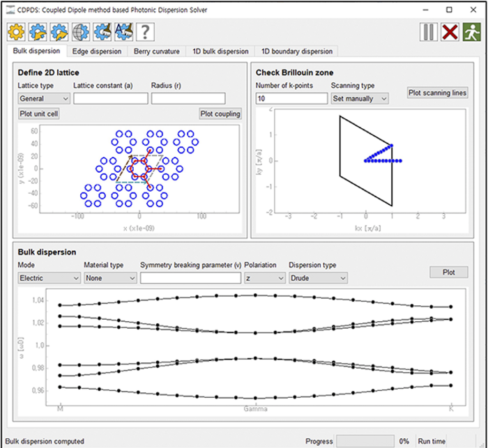488x448 pixels.
Task: Pause the computation with the pause icon
Action: [x=429, y=32]
